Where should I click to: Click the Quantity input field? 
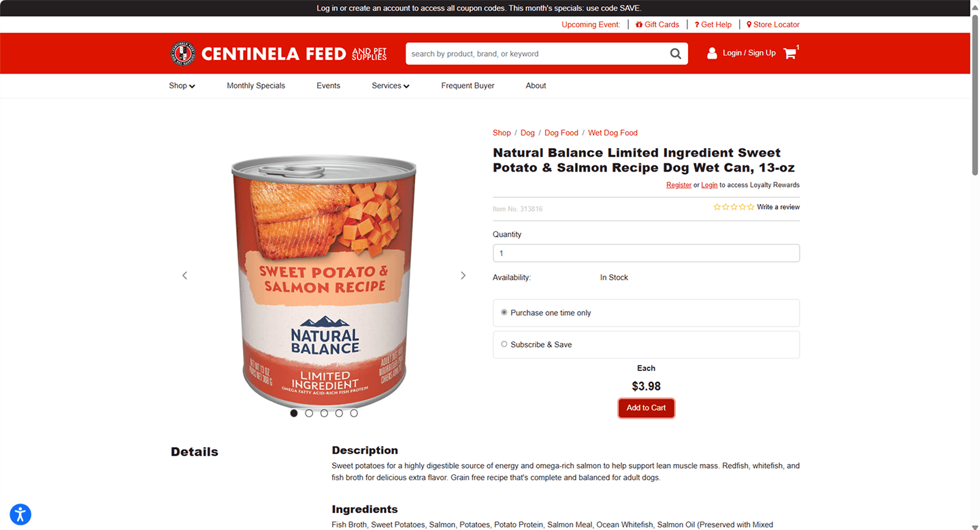[x=646, y=253]
